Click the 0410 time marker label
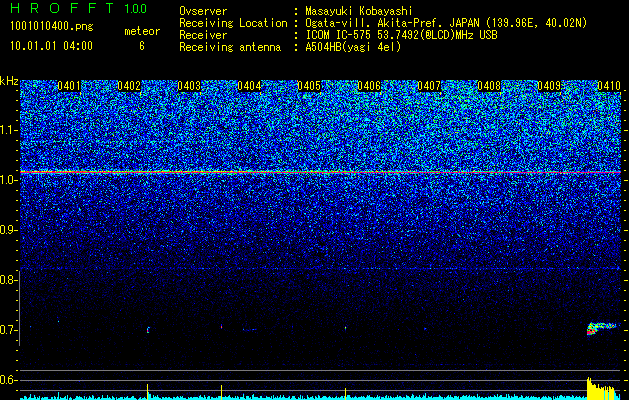Screen dimensions: 629x400 click(x=609, y=86)
